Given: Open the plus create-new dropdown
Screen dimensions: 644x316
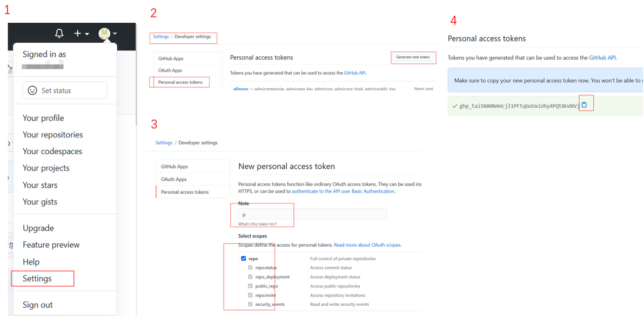Looking at the screenshot, I should 82,34.
